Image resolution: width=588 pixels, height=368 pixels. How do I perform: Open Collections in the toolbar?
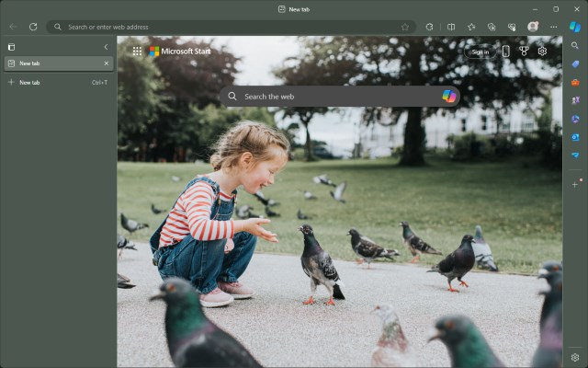tap(492, 27)
